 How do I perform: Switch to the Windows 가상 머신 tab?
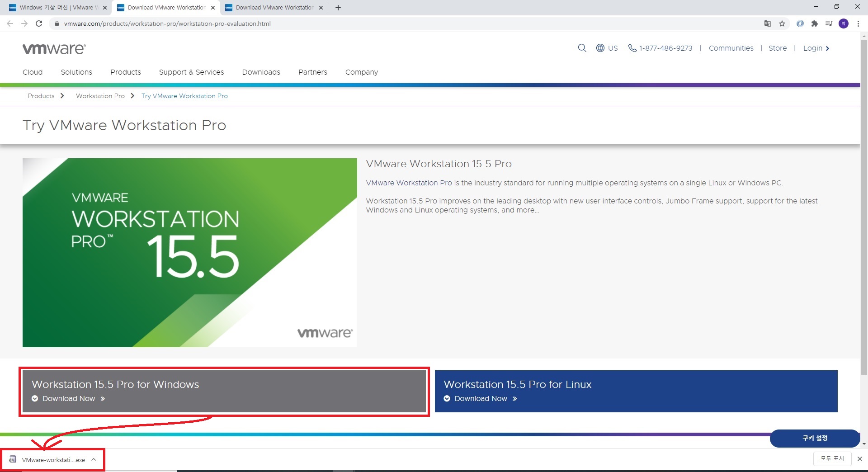point(58,8)
